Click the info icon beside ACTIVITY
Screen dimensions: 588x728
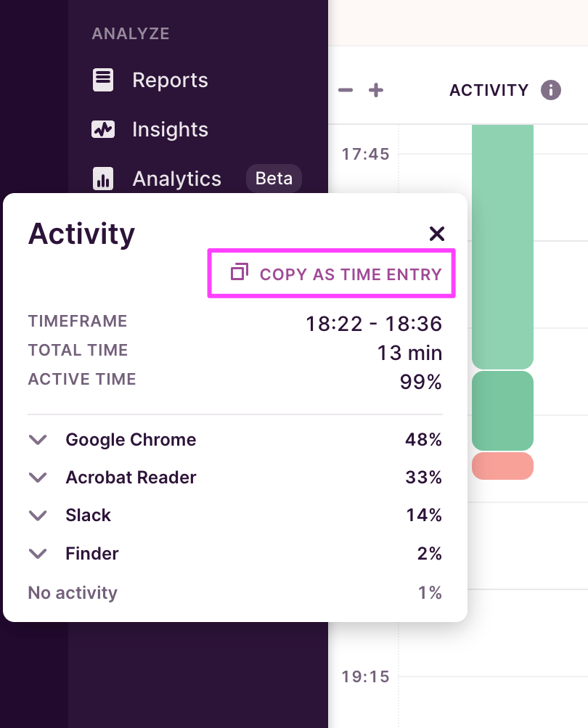coord(551,90)
